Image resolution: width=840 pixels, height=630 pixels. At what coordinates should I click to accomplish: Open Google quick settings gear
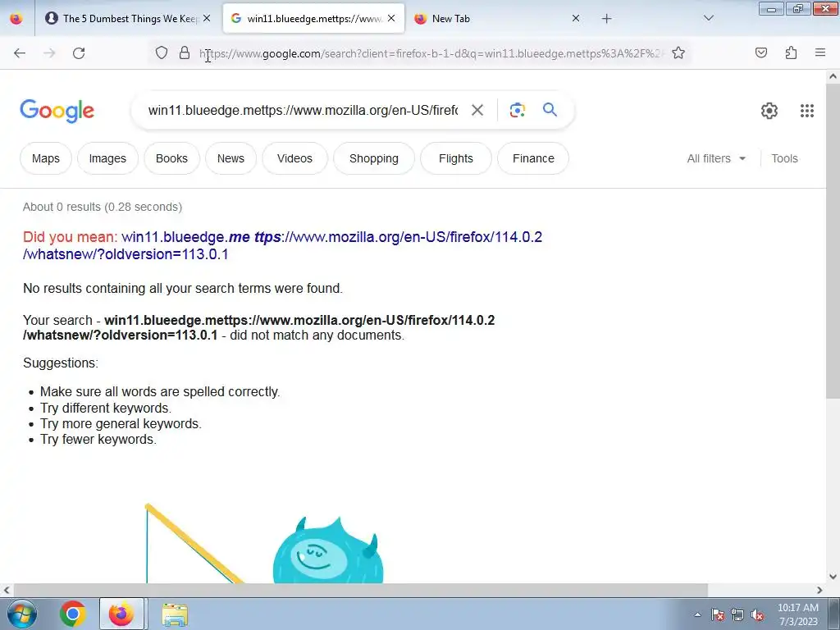tap(769, 111)
